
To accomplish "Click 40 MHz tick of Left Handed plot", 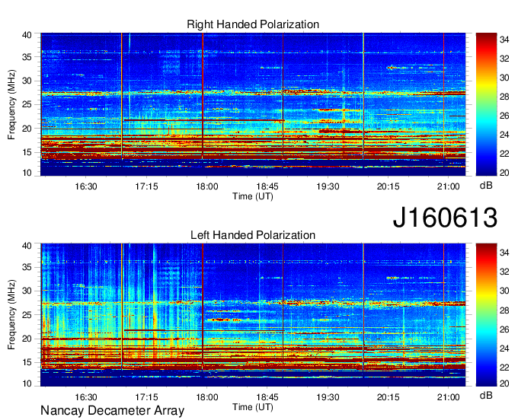I will (x=27, y=246).
